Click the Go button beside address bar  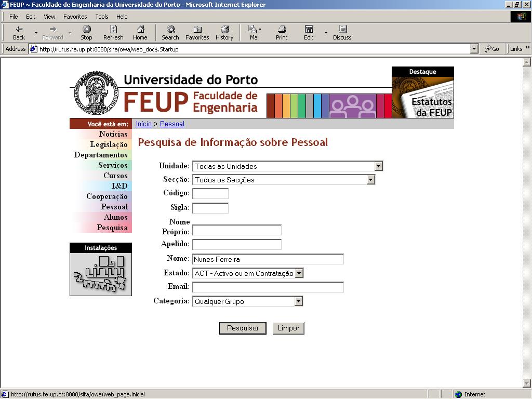(x=492, y=49)
